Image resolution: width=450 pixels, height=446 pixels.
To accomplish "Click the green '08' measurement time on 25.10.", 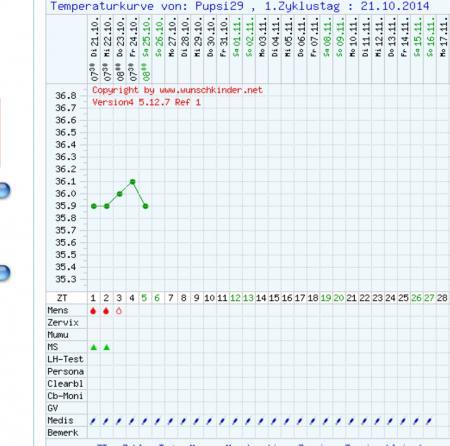I will (x=146, y=72).
